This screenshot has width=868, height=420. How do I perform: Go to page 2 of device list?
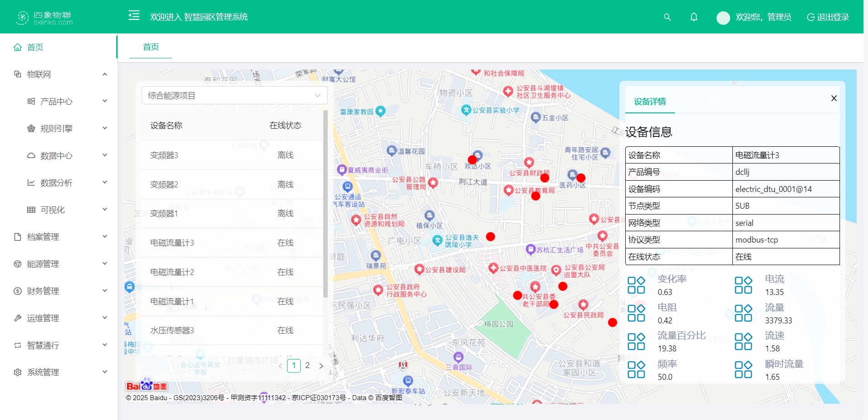pos(307,365)
